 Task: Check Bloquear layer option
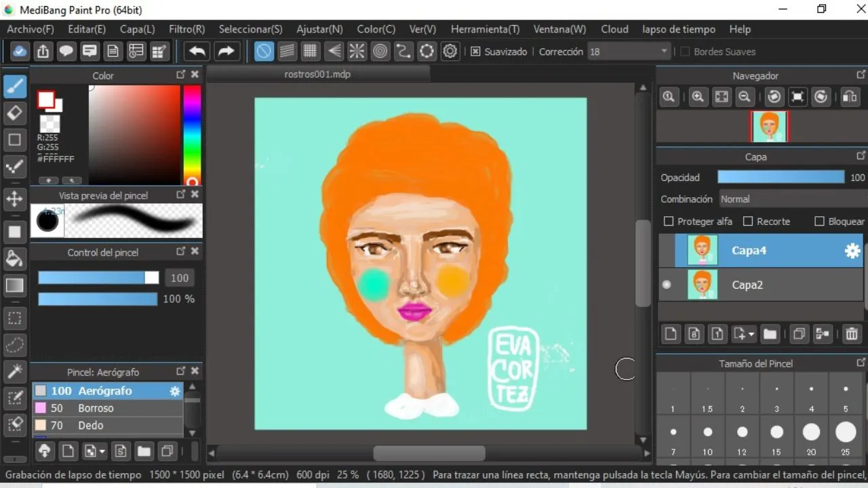819,222
